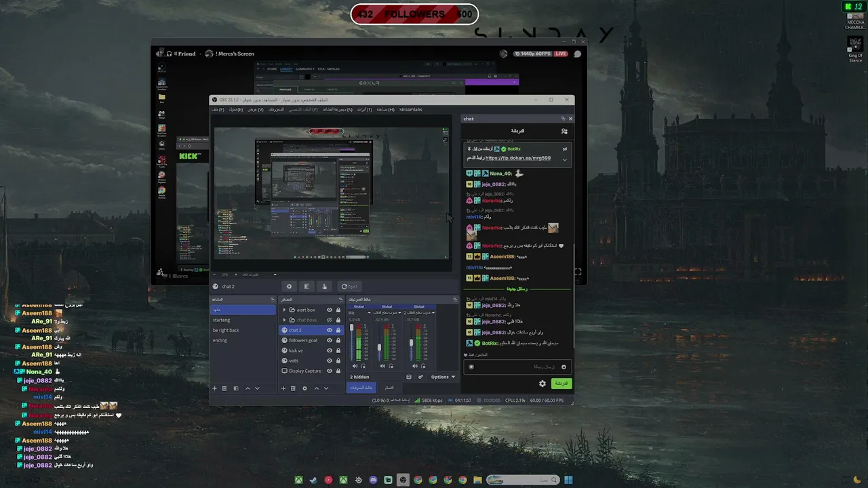Open scene filters icon in scenes panel
868x488 pixels.
236,388
